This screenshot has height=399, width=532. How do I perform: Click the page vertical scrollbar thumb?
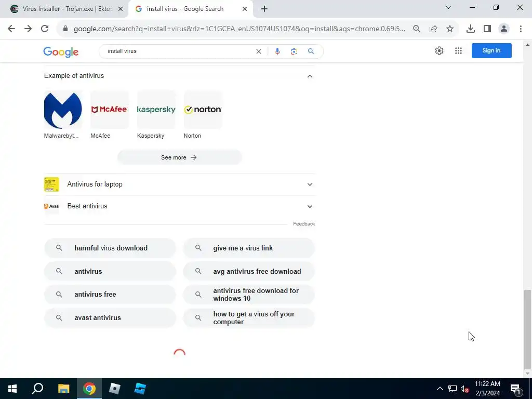pos(527,329)
